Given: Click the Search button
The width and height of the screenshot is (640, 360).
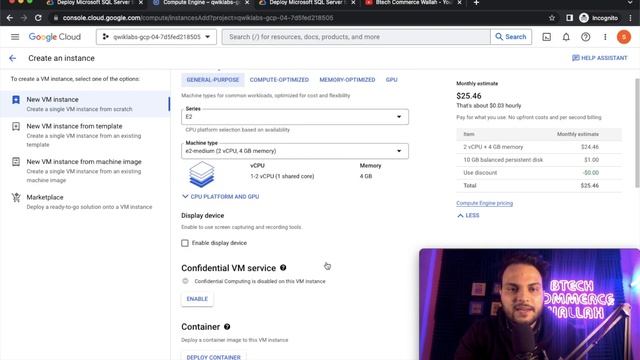Looking at the screenshot, I should pyautogui.click(x=511, y=37).
